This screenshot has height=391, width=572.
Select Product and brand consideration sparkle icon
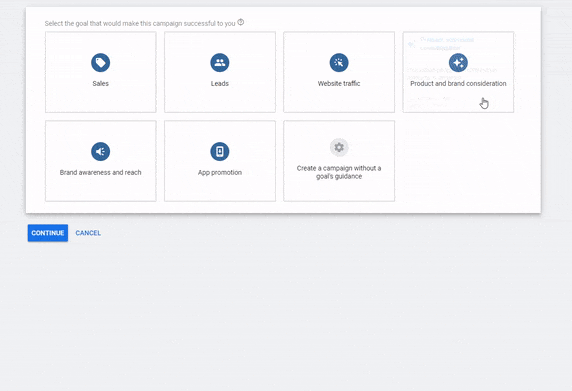[458, 63]
